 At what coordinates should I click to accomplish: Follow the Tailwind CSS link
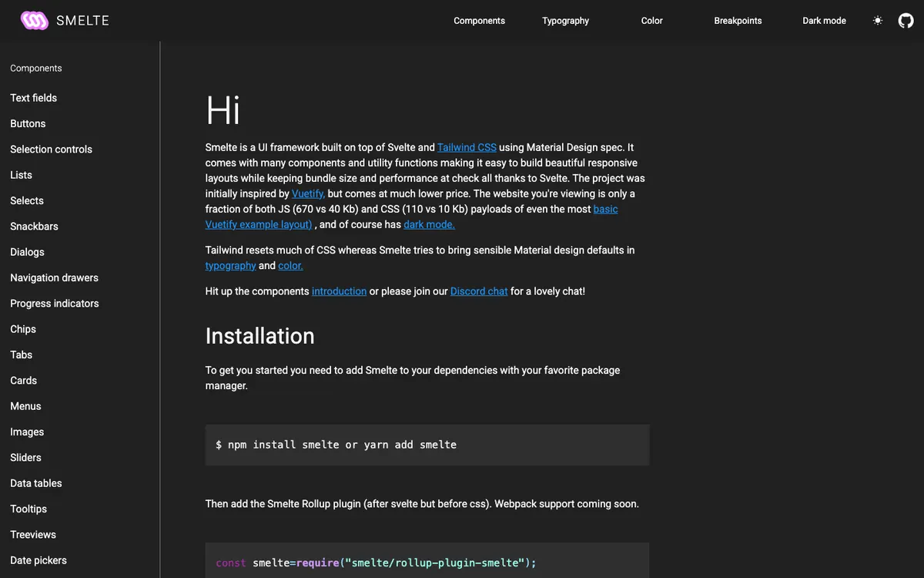click(467, 147)
